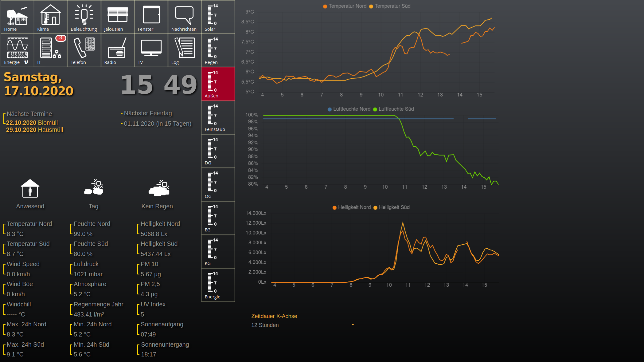
Task: Click the Log document tile
Action: pyautogui.click(x=185, y=50)
